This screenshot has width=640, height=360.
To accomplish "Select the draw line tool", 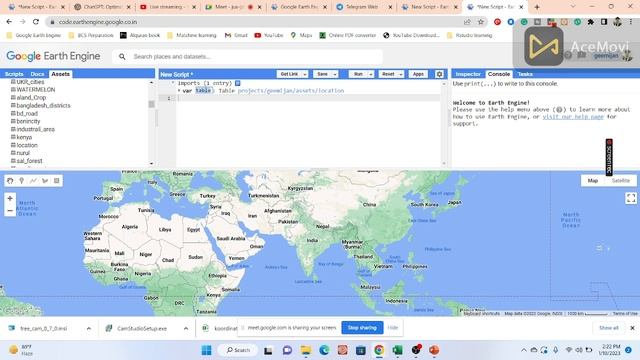I will [x=33, y=180].
